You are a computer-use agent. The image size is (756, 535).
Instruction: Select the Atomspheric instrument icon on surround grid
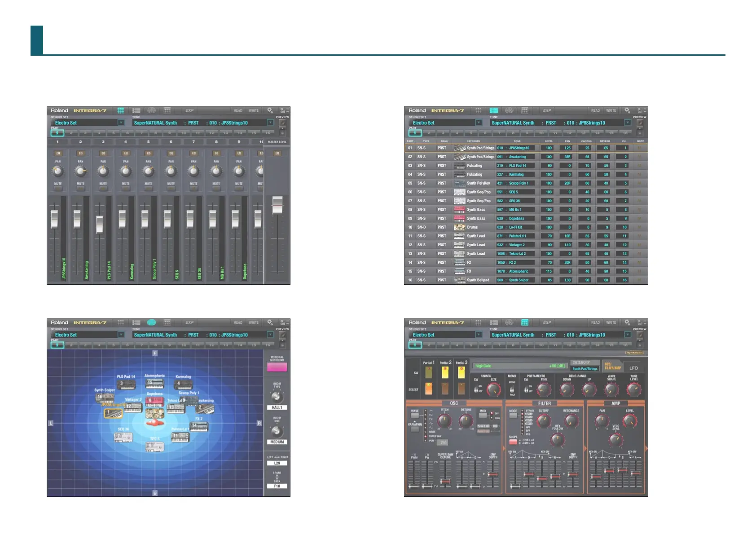154,384
